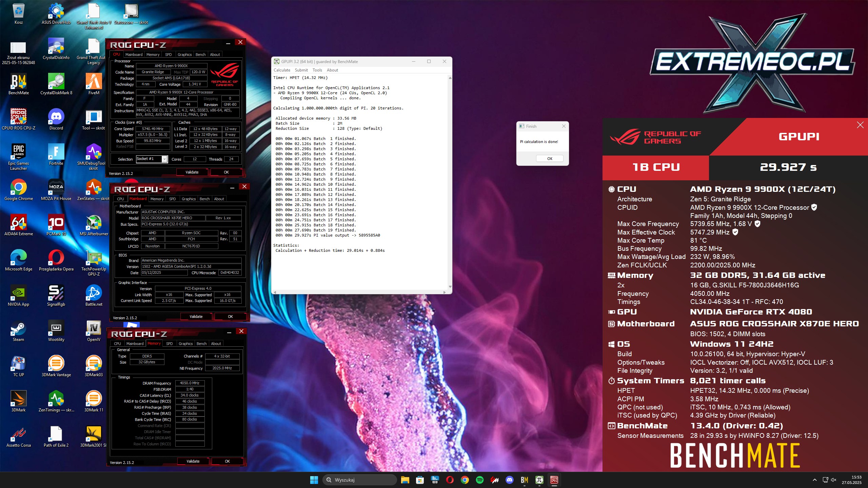The width and height of the screenshot is (868, 488).
Task: Click Spotify icon in the taskbar
Action: click(480, 480)
